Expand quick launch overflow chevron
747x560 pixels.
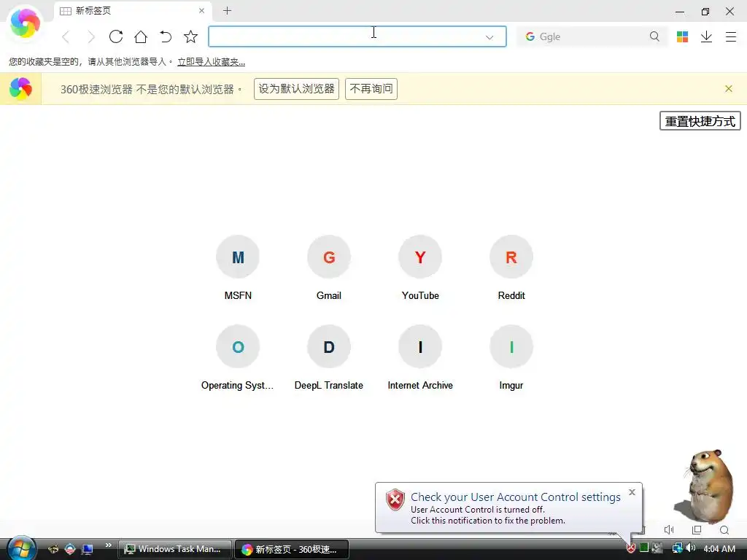point(108,545)
